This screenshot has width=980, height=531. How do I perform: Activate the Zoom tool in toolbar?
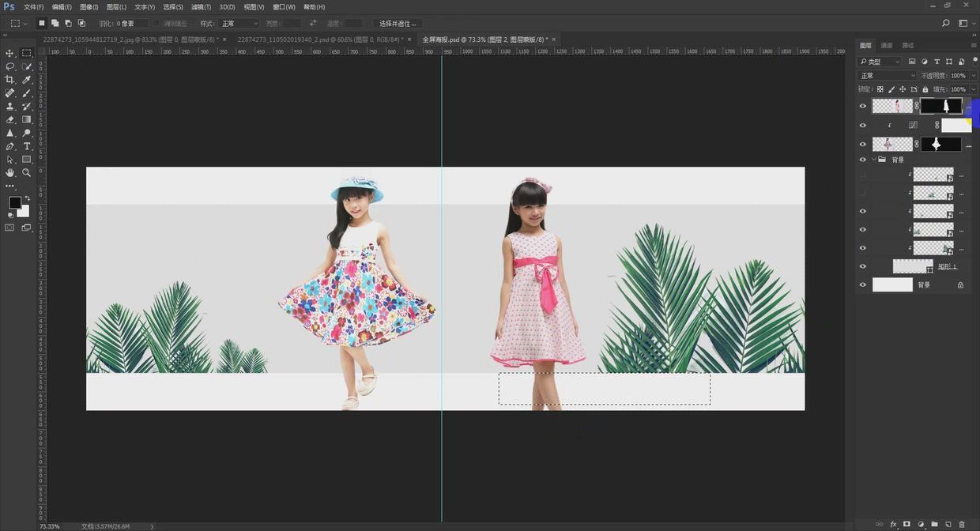click(x=27, y=172)
